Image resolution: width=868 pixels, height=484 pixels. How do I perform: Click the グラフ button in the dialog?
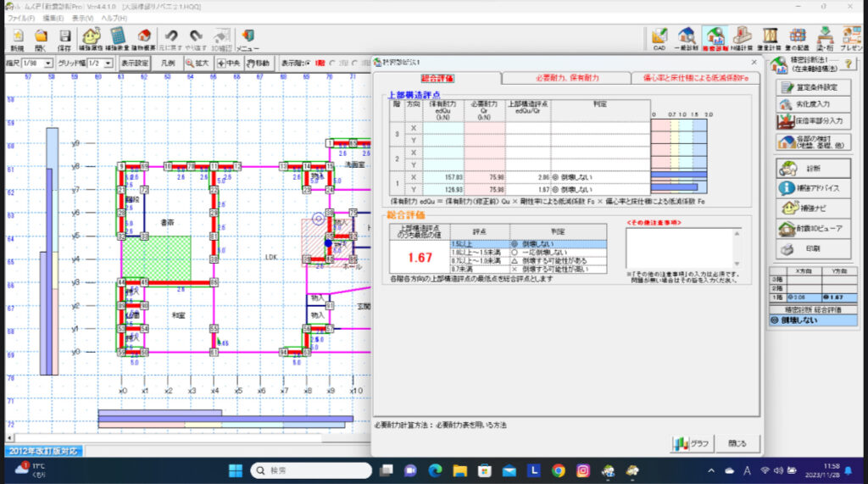690,443
